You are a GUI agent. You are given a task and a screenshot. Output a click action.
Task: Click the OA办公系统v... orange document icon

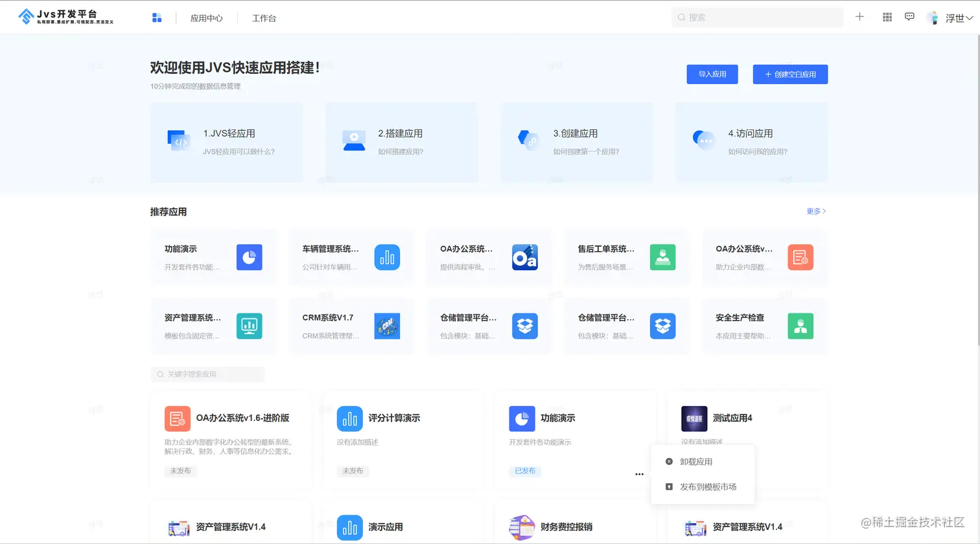[800, 257]
